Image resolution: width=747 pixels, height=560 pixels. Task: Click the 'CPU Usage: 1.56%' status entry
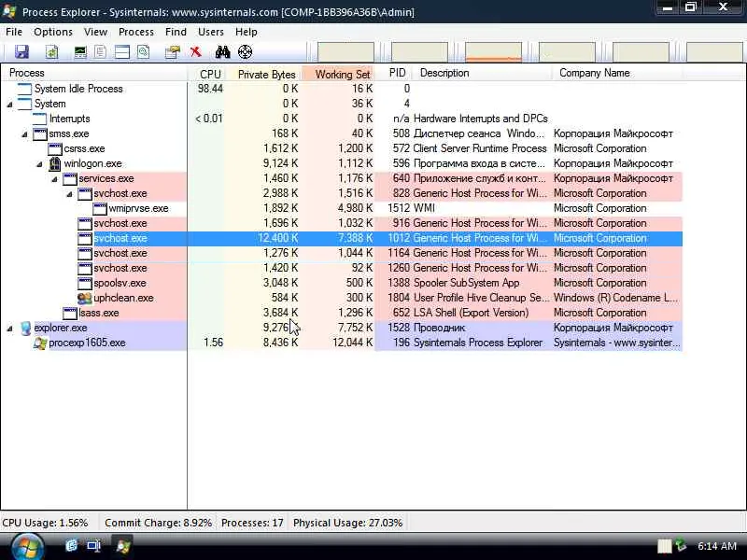45,523
